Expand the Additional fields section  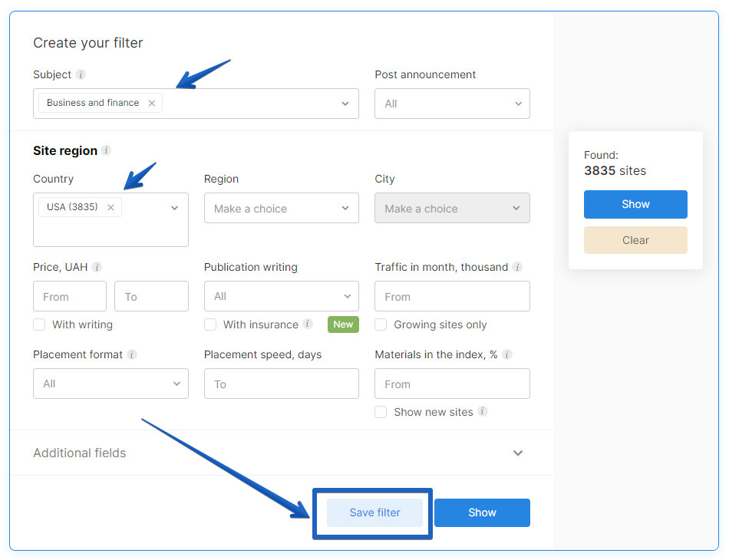(x=518, y=453)
